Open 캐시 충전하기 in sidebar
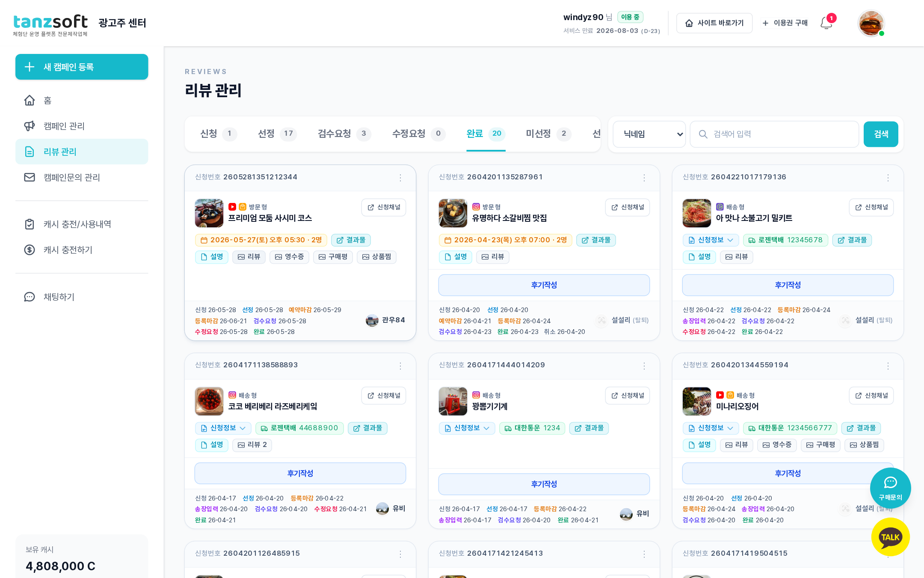The width and height of the screenshot is (924, 578). [x=82, y=250]
